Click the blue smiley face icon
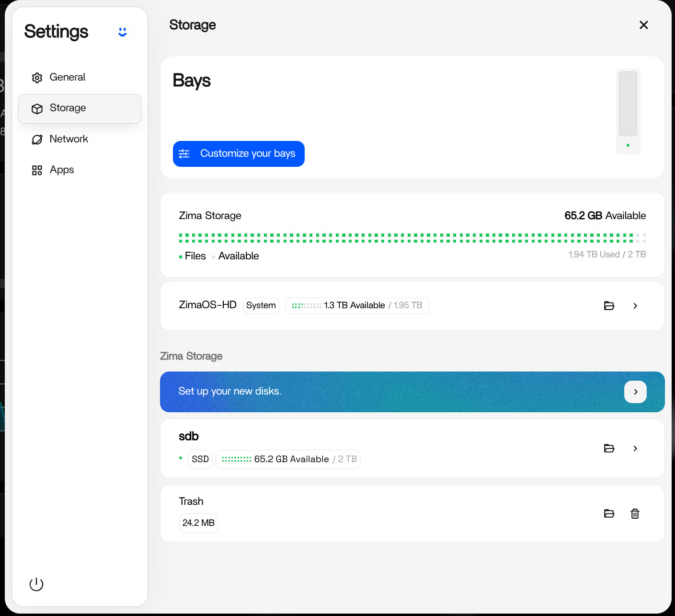 tap(123, 32)
